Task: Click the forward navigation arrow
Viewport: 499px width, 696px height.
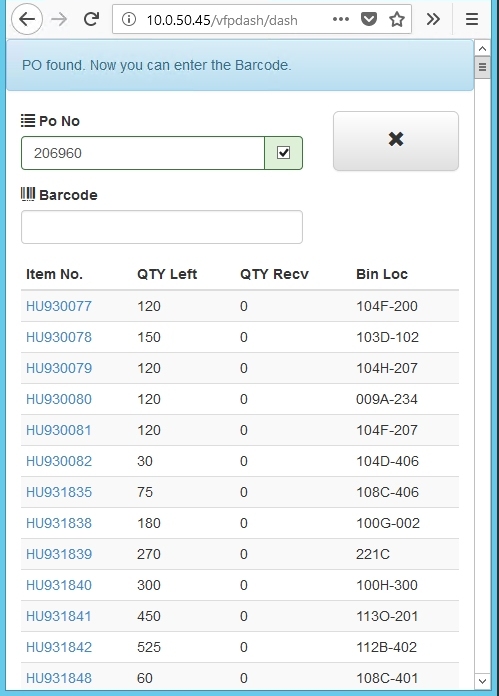Action: click(59, 19)
